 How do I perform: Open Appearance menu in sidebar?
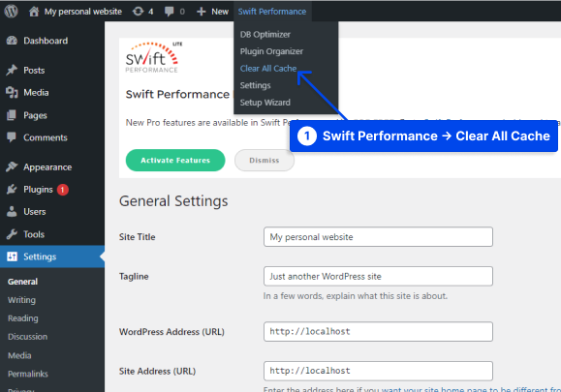[x=47, y=167]
